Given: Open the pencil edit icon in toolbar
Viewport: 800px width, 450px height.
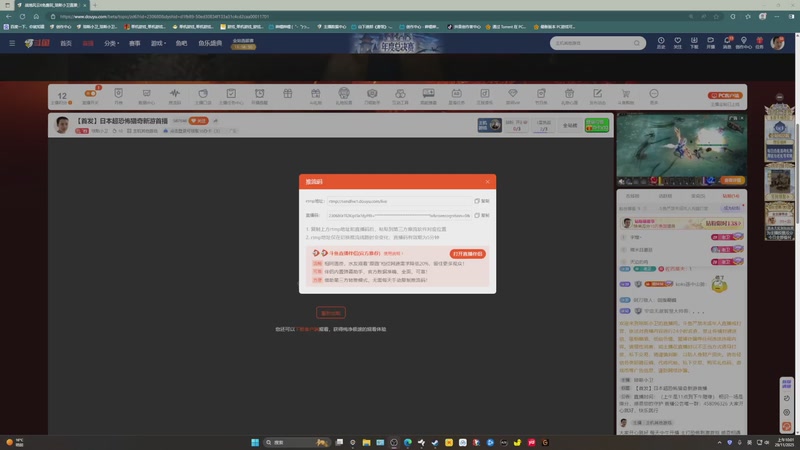Looking at the screenshot, I should tap(597, 93).
